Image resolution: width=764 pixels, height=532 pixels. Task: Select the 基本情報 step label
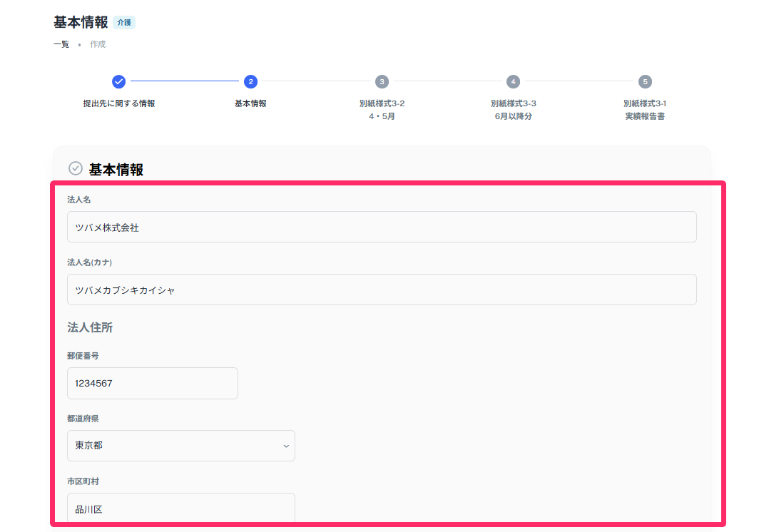coord(250,103)
